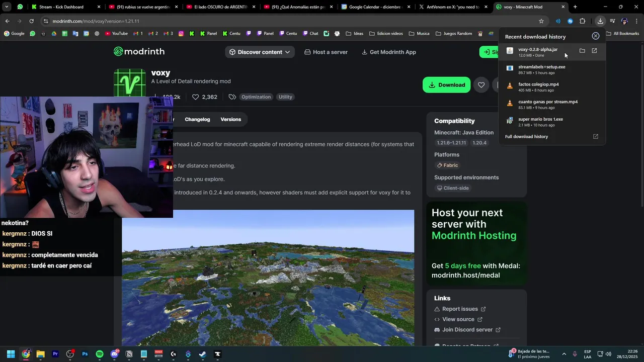Open the YouTube bookmark

point(116,34)
